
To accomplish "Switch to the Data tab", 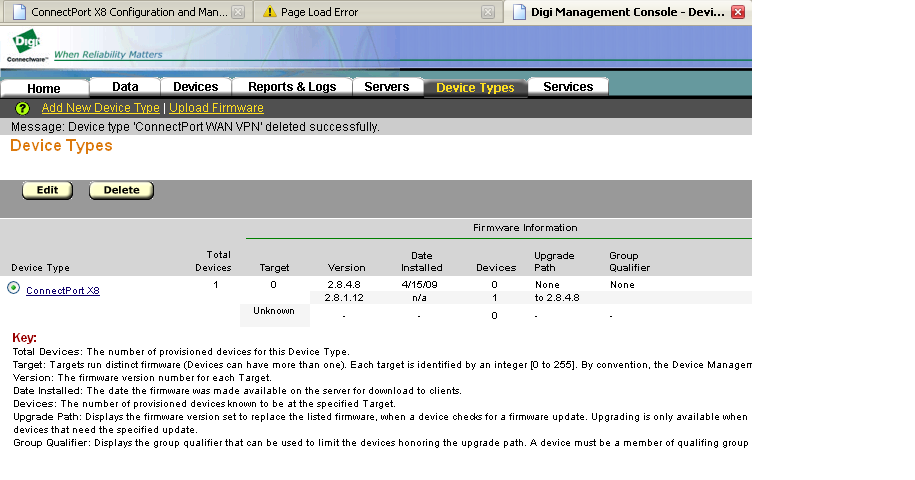I will (x=125, y=87).
